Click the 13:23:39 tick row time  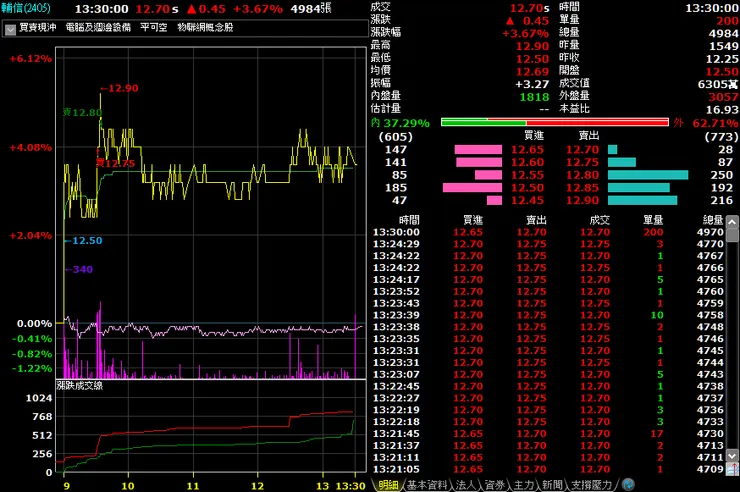click(396, 315)
